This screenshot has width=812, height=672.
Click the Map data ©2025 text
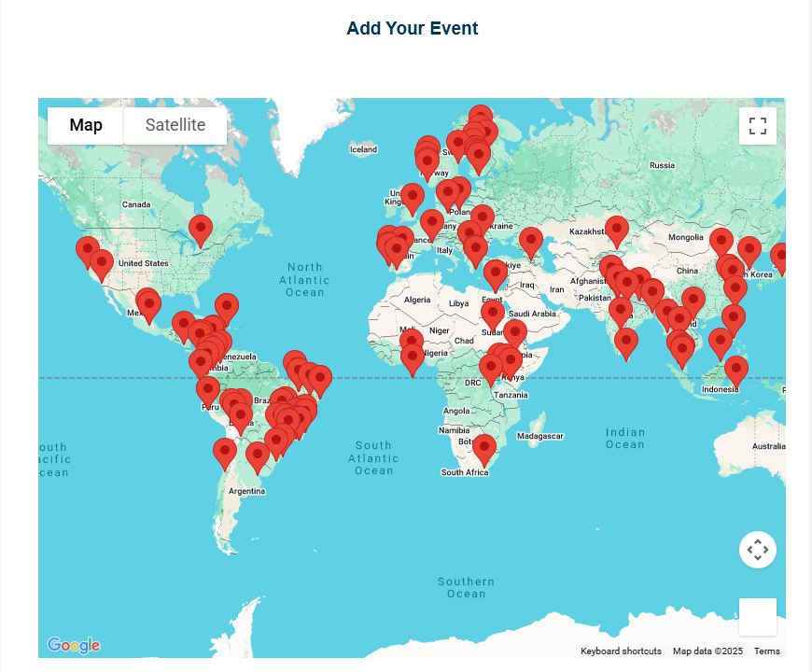[707, 651]
